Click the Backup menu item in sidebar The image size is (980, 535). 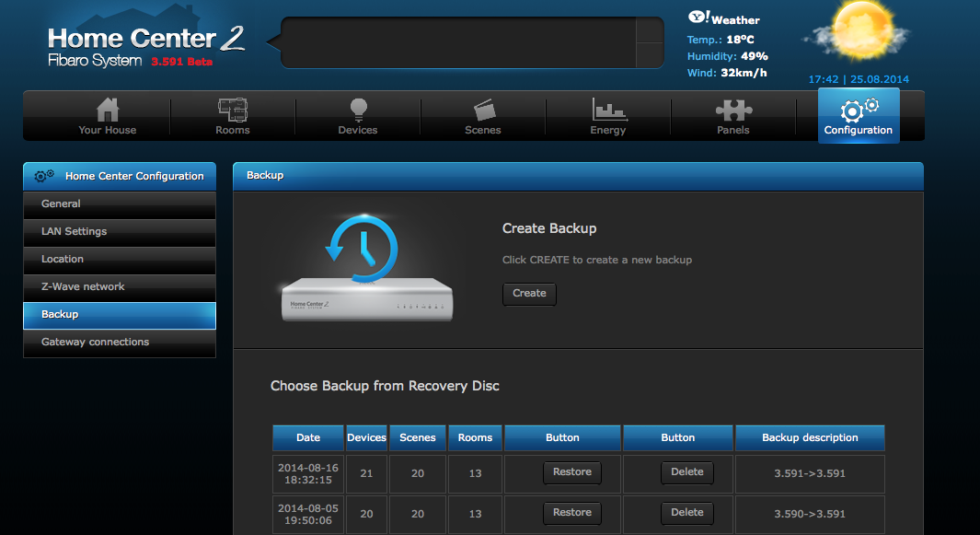tap(120, 315)
